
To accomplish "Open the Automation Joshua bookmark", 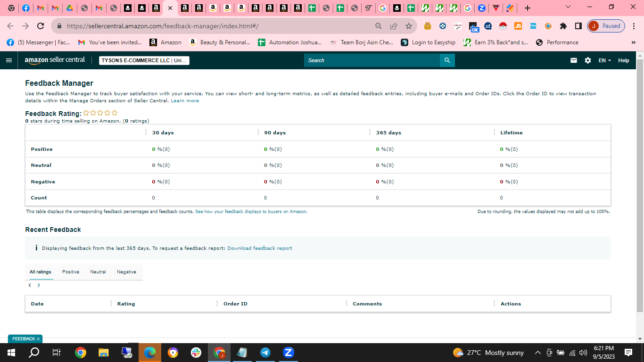I will click(x=290, y=42).
